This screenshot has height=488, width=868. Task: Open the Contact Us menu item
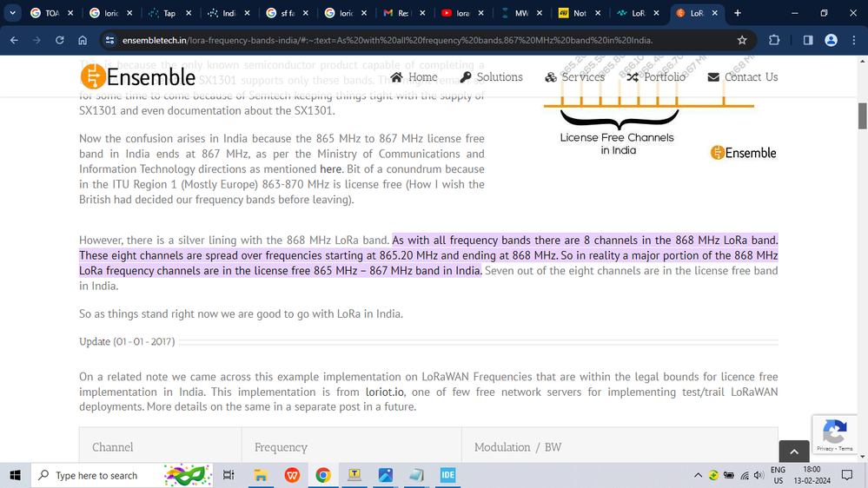coord(742,77)
